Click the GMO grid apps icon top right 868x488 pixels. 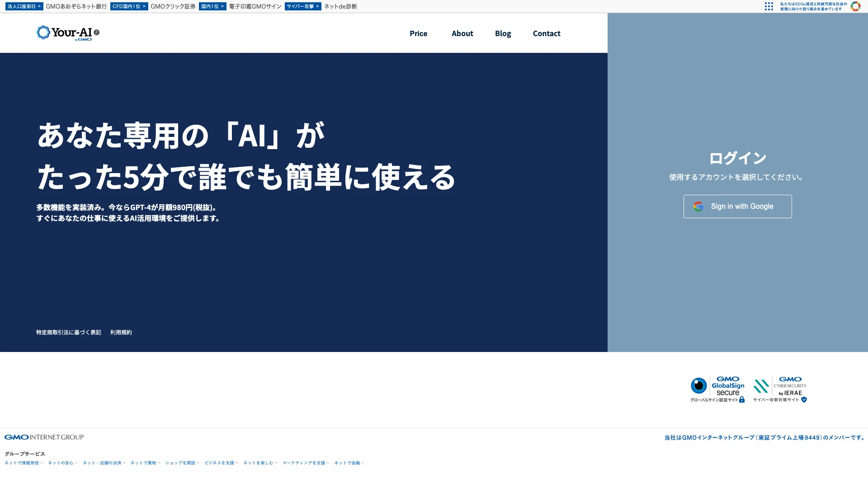point(769,6)
